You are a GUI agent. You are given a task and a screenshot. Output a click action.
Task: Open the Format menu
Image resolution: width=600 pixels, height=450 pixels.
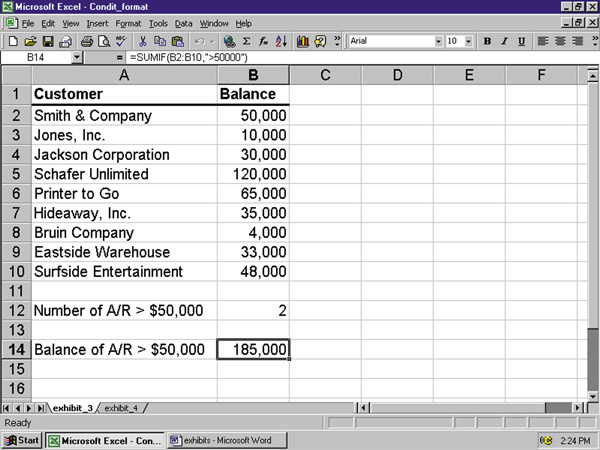click(x=128, y=23)
